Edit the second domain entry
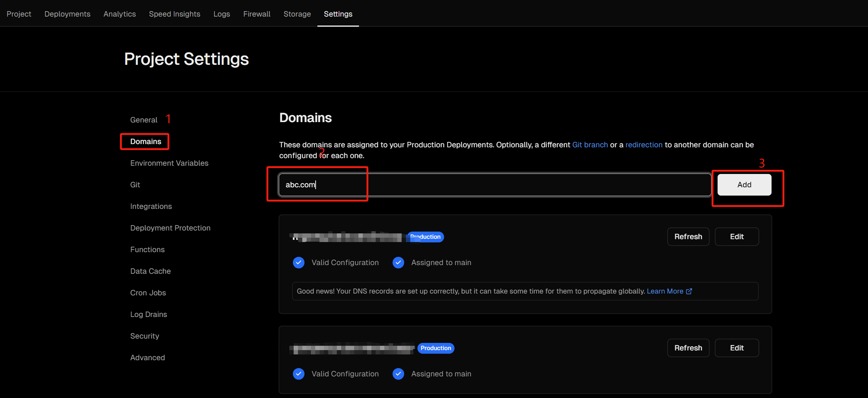 tap(737, 348)
